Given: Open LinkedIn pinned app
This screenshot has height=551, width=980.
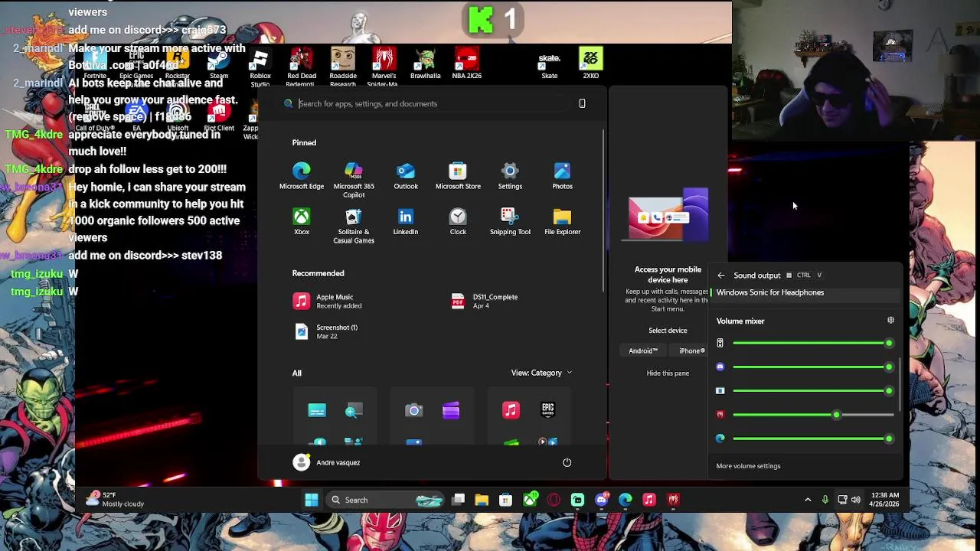Looking at the screenshot, I should 406,222.
